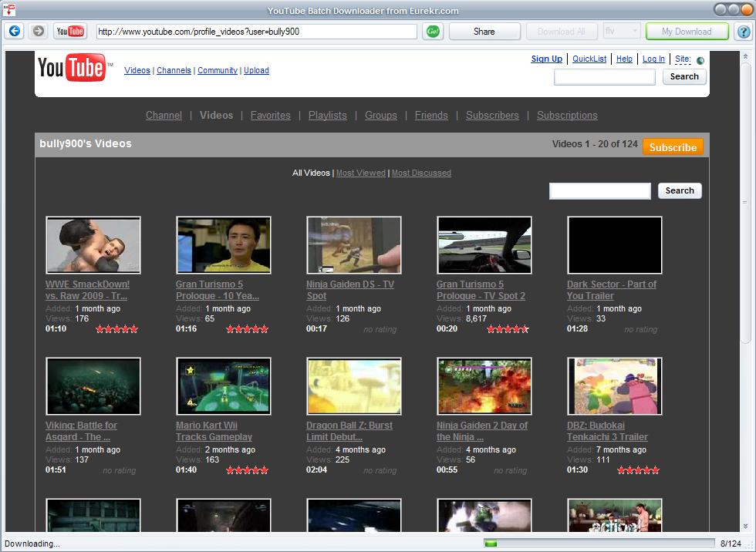Click Dragon Ball Z: Burst Limit Debut title
This screenshot has height=552, width=756.
[x=349, y=431]
